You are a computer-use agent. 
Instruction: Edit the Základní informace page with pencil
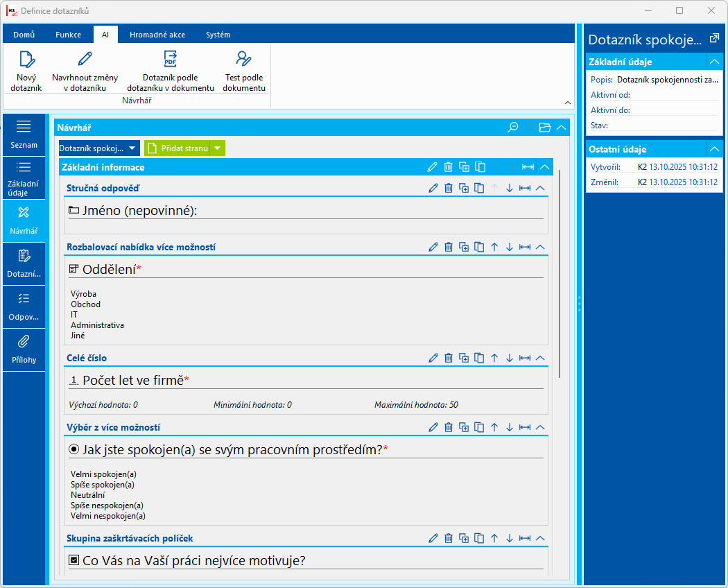tap(432, 167)
